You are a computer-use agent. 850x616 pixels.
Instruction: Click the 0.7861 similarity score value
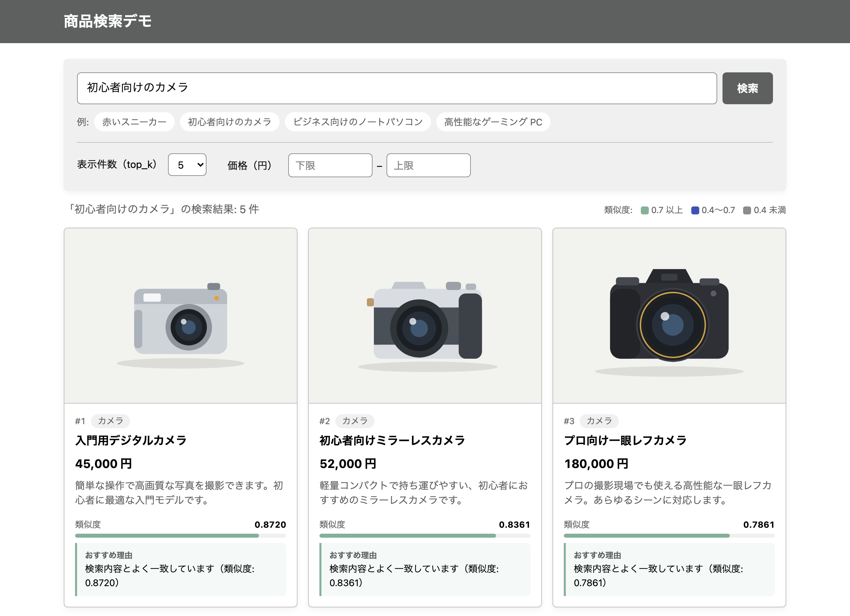(x=759, y=525)
